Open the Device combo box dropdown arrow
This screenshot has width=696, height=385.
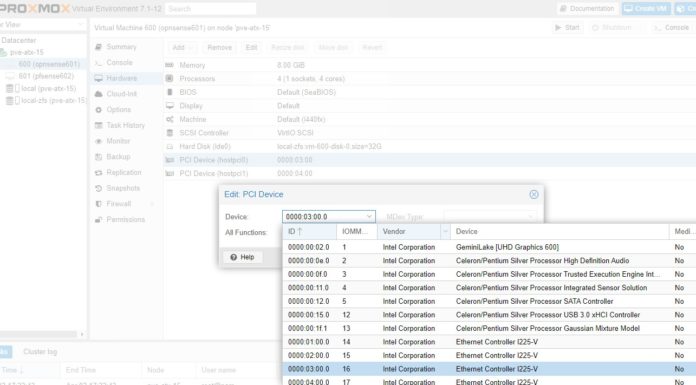click(369, 217)
